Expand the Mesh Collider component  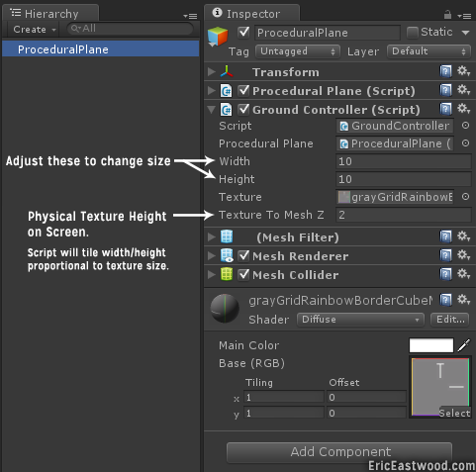[212, 274]
